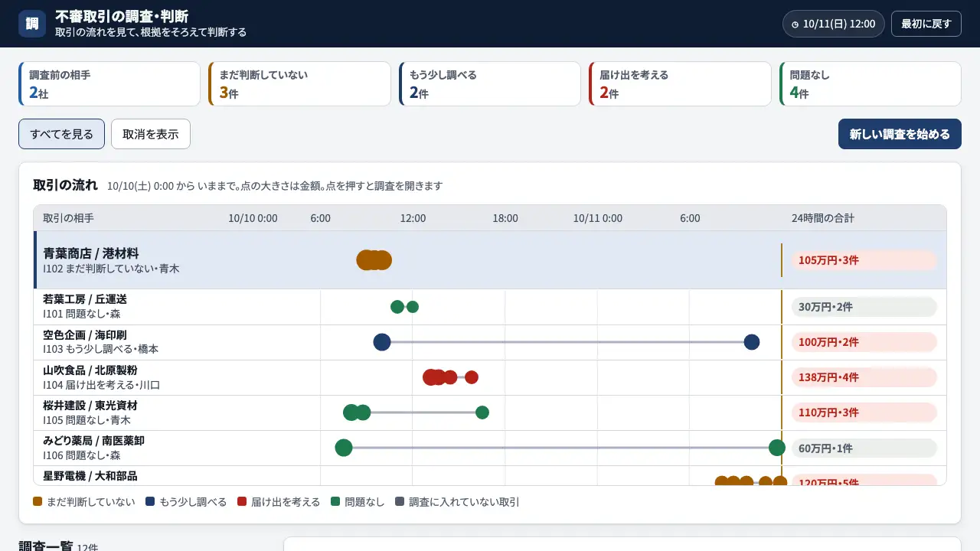The image size is (980, 551).
Task: Open the earlier blue dot in 空色企画 row
Action: tap(382, 342)
